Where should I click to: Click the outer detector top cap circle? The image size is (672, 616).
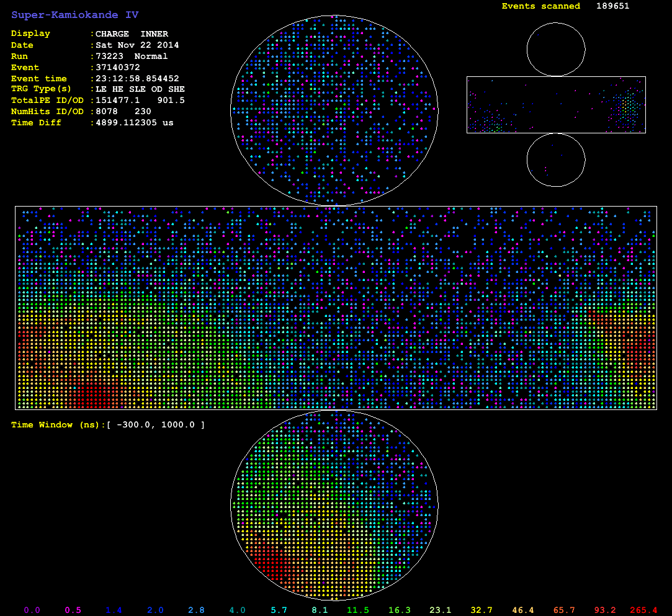click(x=556, y=50)
